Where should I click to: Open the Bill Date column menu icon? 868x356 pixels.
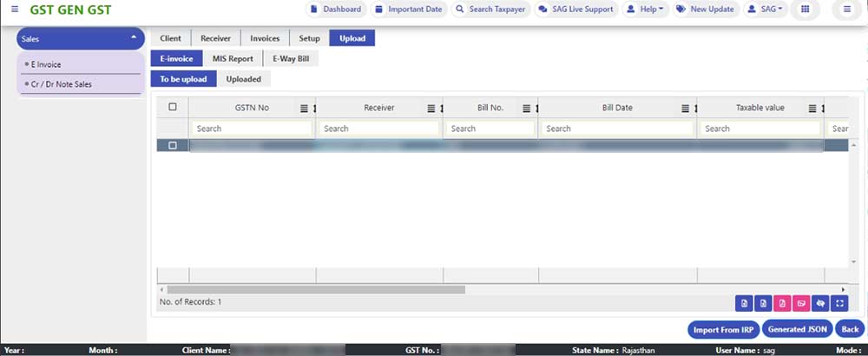686,109
